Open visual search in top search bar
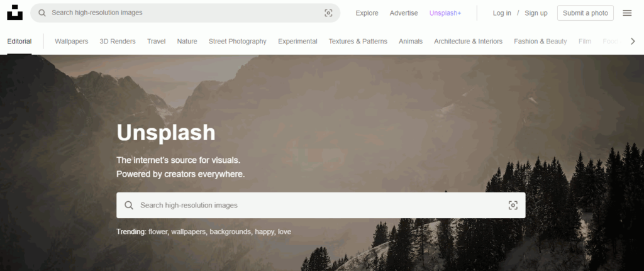Viewport: 644px width, 271px height. click(x=328, y=13)
